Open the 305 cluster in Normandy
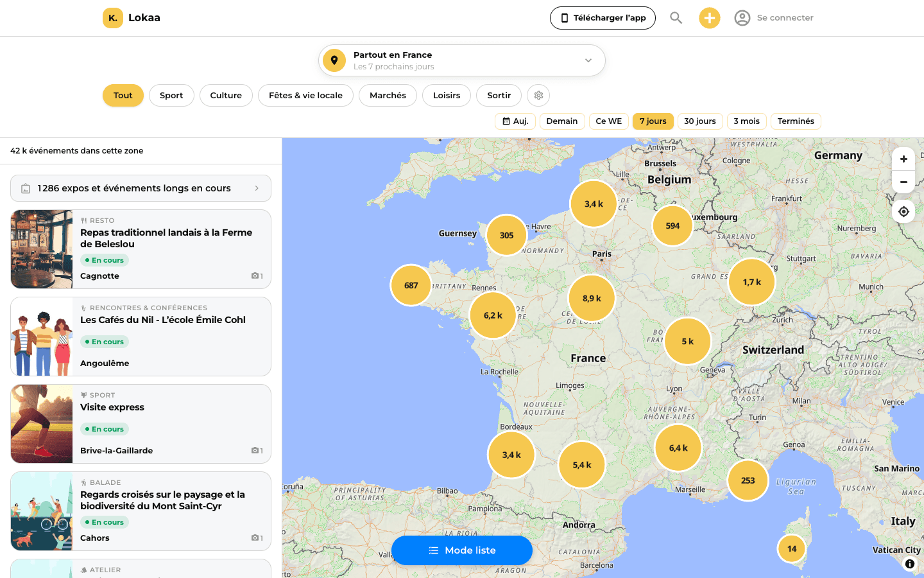This screenshot has width=924, height=578. 507,236
